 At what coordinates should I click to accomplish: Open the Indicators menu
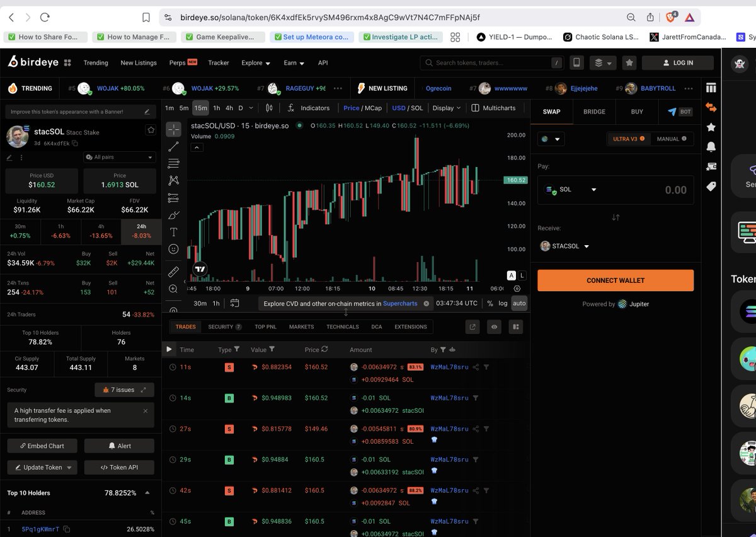pos(308,108)
